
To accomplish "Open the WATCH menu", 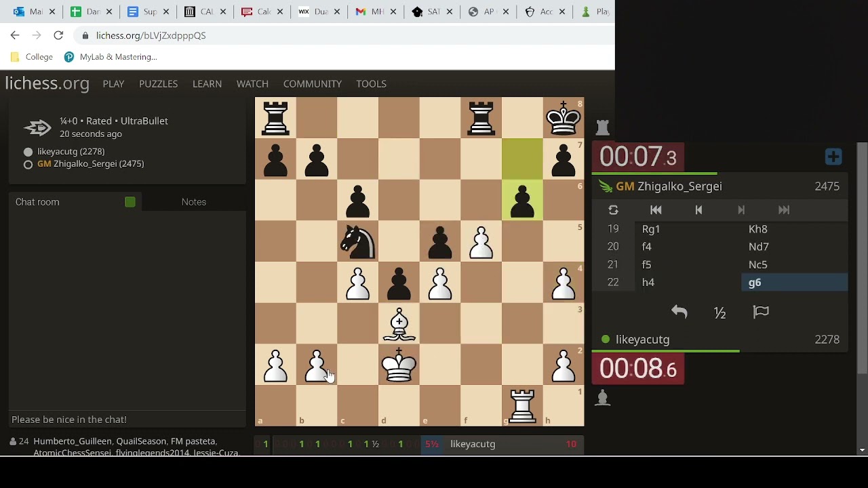I will [252, 84].
